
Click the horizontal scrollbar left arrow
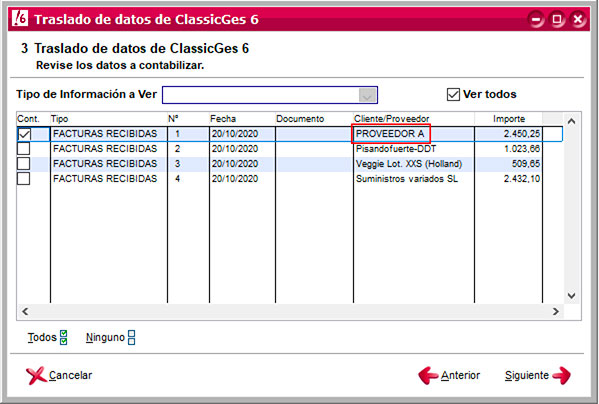[25, 312]
